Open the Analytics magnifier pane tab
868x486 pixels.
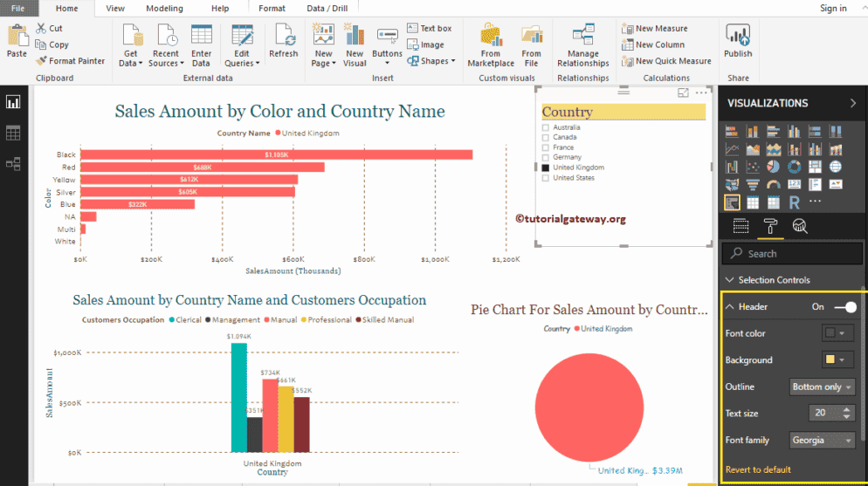pos(799,227)
